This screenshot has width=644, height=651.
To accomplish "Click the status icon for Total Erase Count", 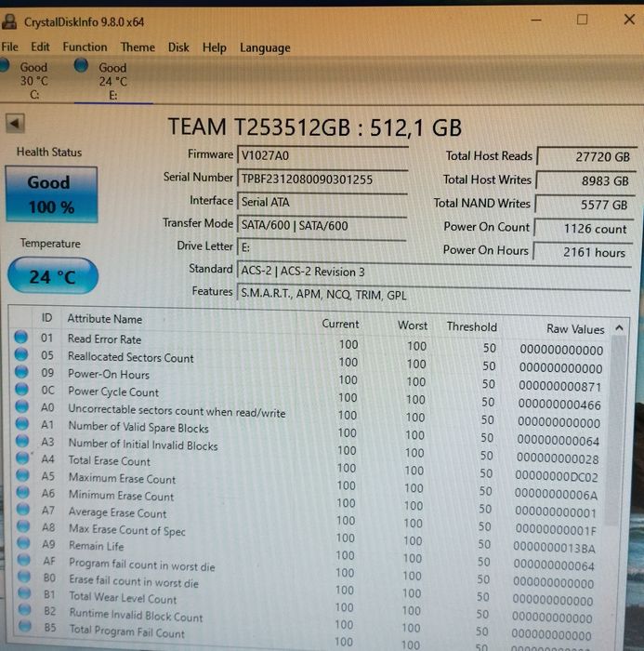I will [22, 458].
